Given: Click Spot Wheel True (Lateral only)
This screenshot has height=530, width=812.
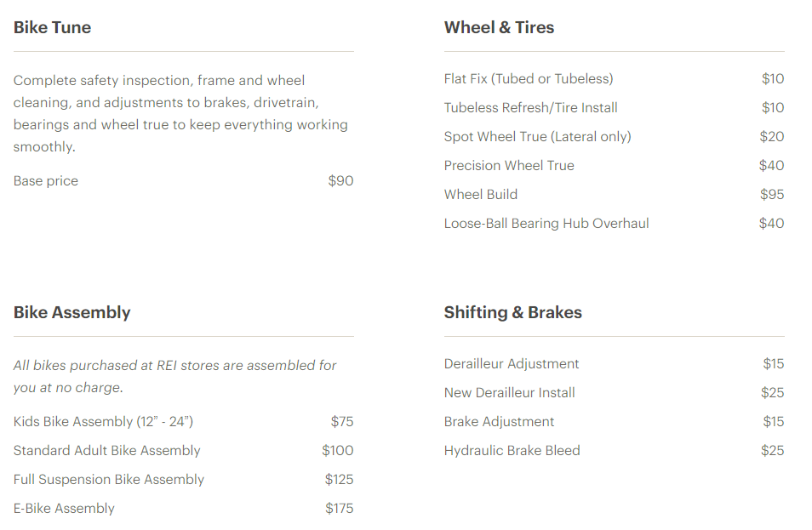Looking at the screenshot, I should [x=537, y=137].
